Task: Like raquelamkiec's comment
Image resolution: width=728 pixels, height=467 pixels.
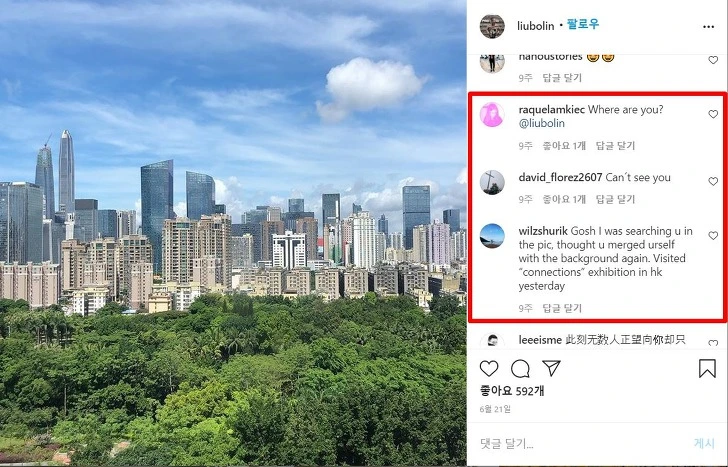Action: [713, 114]
